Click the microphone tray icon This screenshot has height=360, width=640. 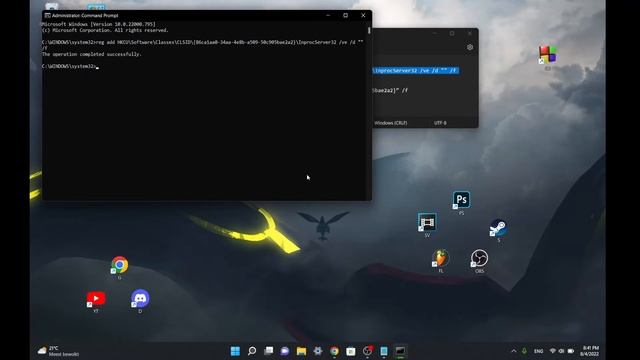tap(524, 351)
